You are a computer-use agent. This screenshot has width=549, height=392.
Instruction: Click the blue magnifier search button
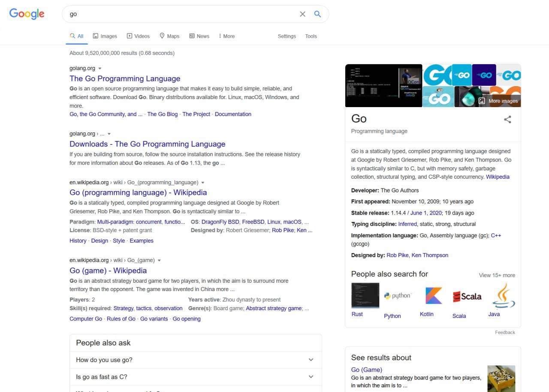(x=317, y=14)
